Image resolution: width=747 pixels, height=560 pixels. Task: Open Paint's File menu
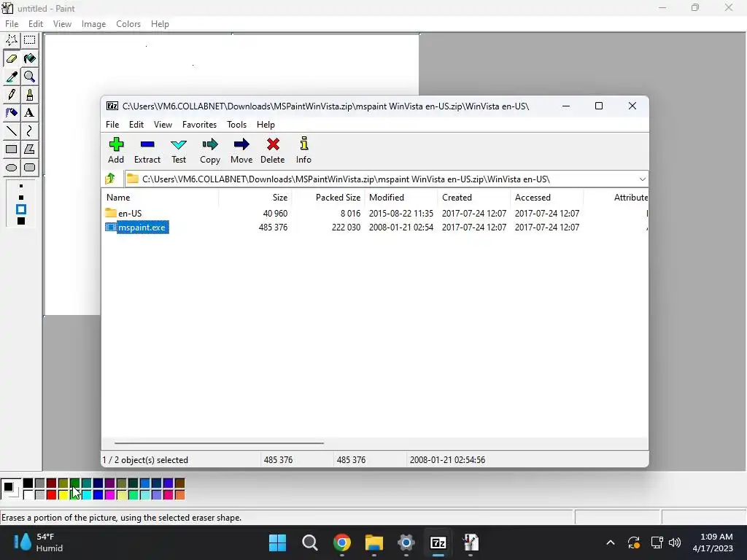pos(12,24)
